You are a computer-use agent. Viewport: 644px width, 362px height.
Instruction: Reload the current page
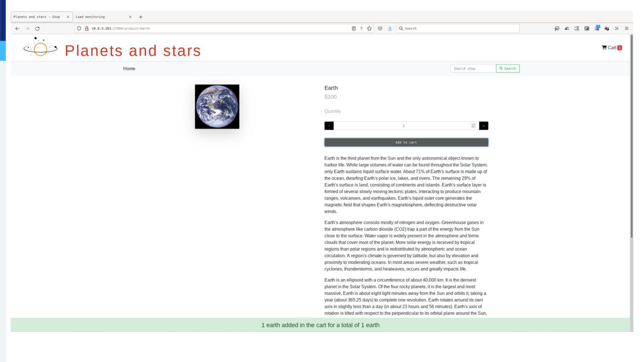(37, 29)
